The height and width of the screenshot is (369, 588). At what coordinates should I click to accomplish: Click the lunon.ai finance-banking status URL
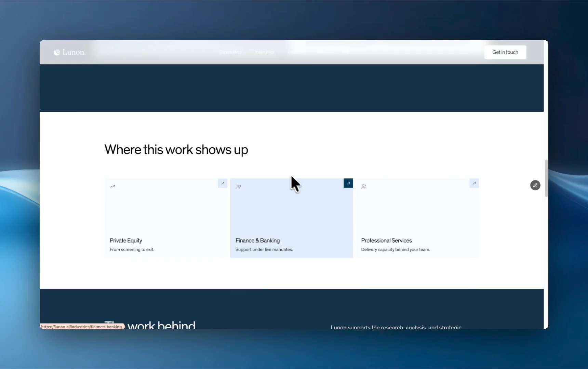(x=81, y=327)
